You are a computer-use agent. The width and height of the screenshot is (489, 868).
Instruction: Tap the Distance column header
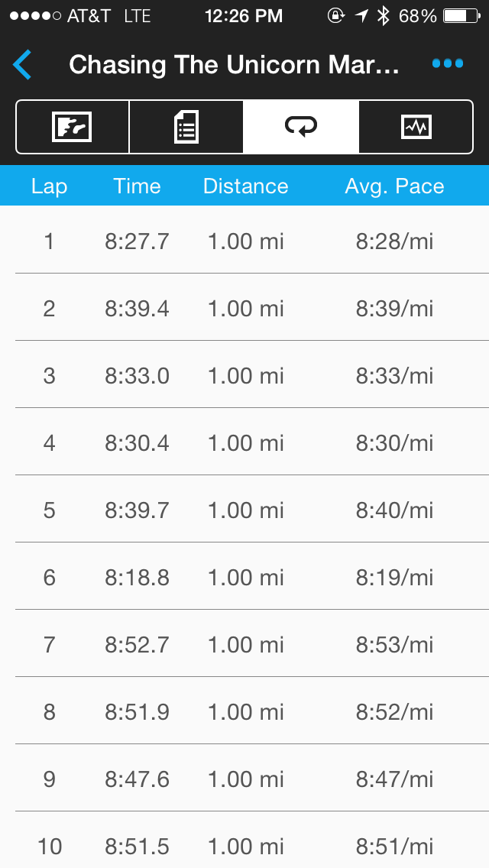coord(245,186)
